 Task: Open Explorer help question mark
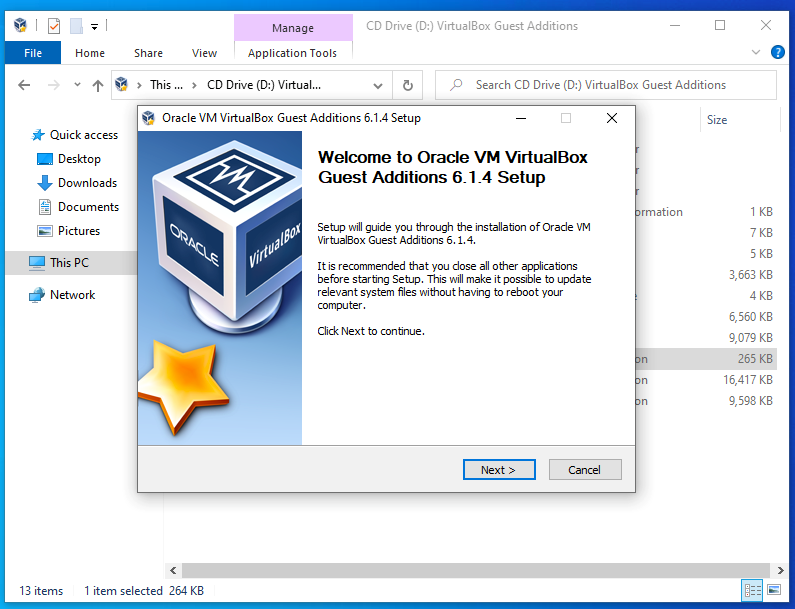pyautogui.click(x=777, y=52)
